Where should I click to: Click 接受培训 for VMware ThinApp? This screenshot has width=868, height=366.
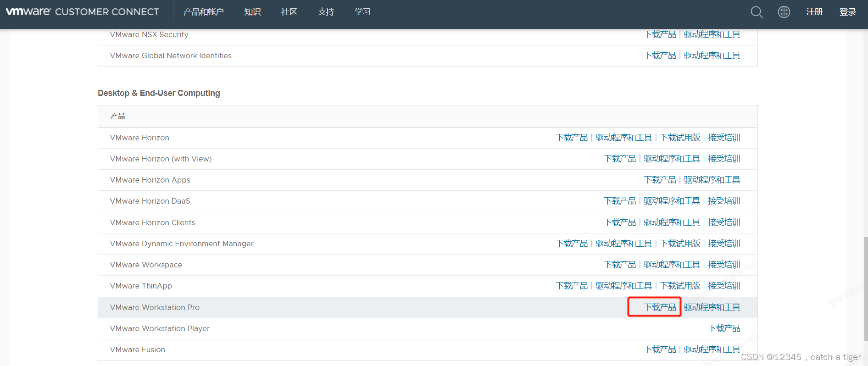point(724,286)
